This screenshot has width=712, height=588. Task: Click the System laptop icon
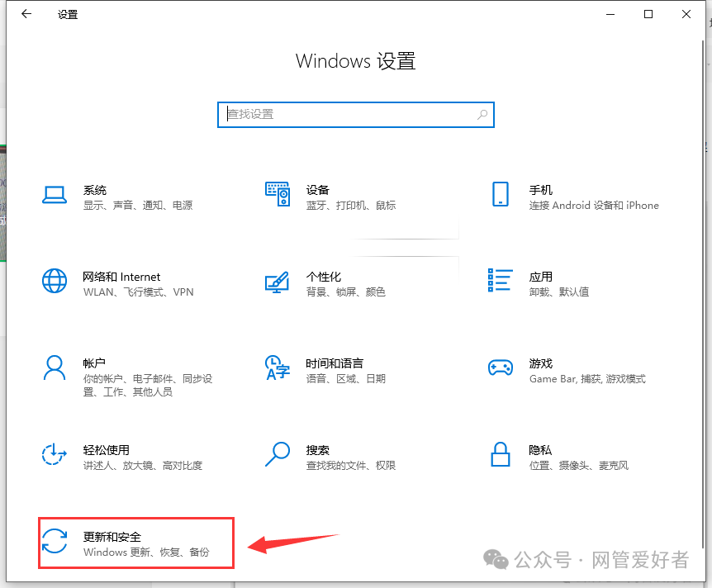coord(55,195)
